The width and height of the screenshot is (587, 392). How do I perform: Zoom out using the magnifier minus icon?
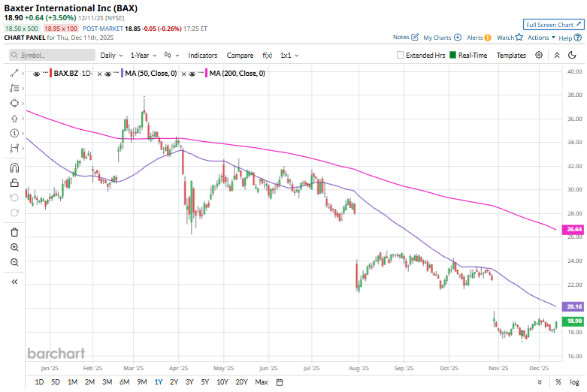tap(14, 262)
